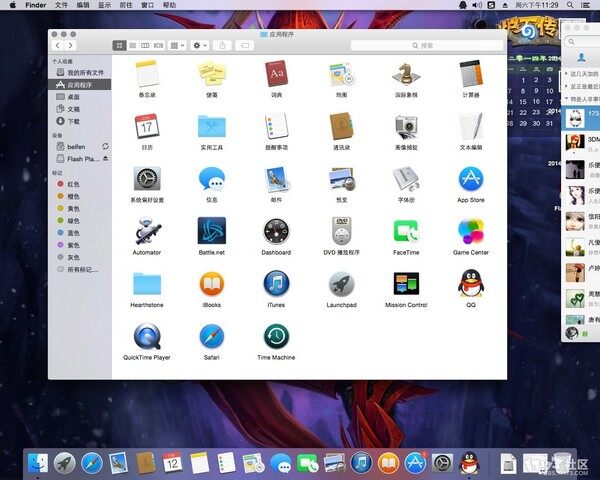Open the Dictionary app icon
Viewport: 600px width, 480px height.
[276, 73]
